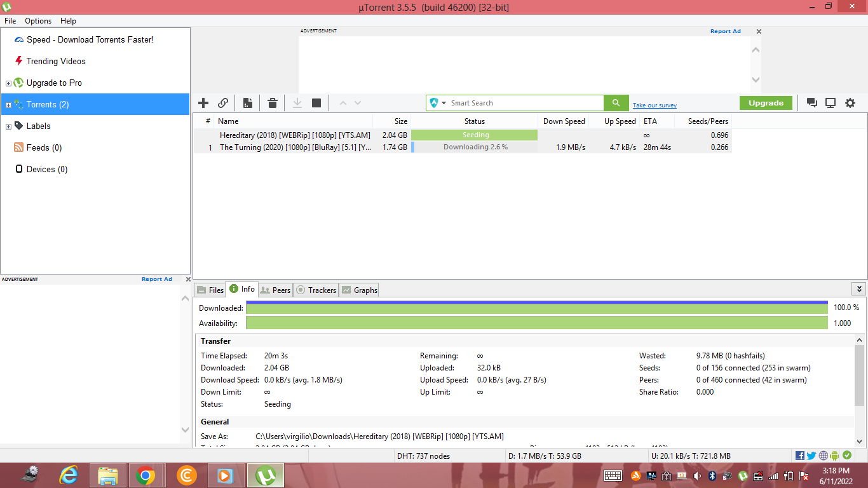Open Preferences via the gear icon
The height and width of the screenshot is (488, 868).
850,103
